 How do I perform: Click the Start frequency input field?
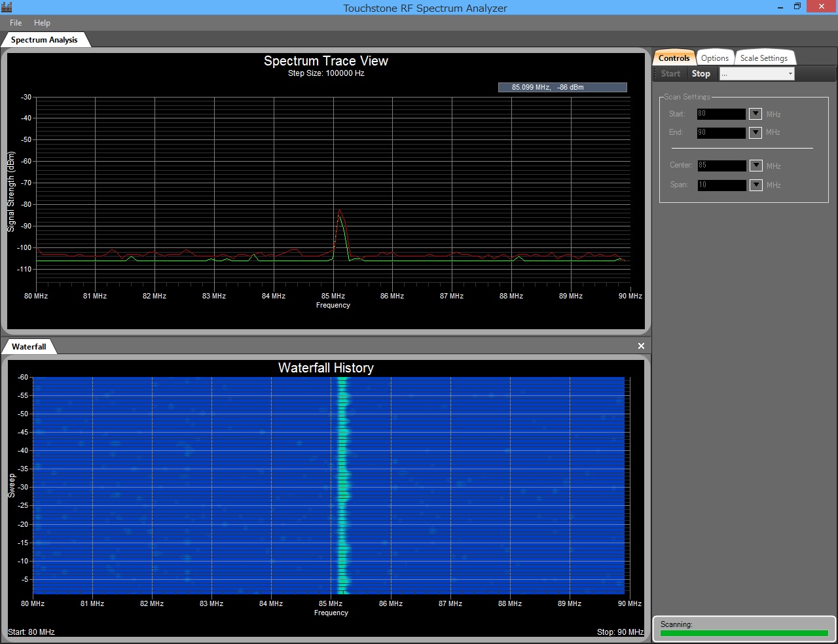point(721,114)
